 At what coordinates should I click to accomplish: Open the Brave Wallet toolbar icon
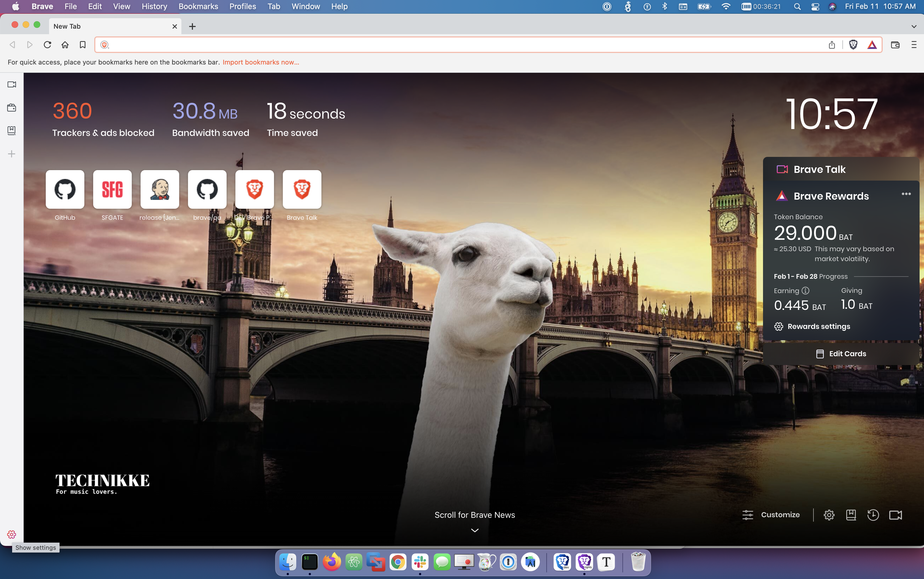click(895, 45)
